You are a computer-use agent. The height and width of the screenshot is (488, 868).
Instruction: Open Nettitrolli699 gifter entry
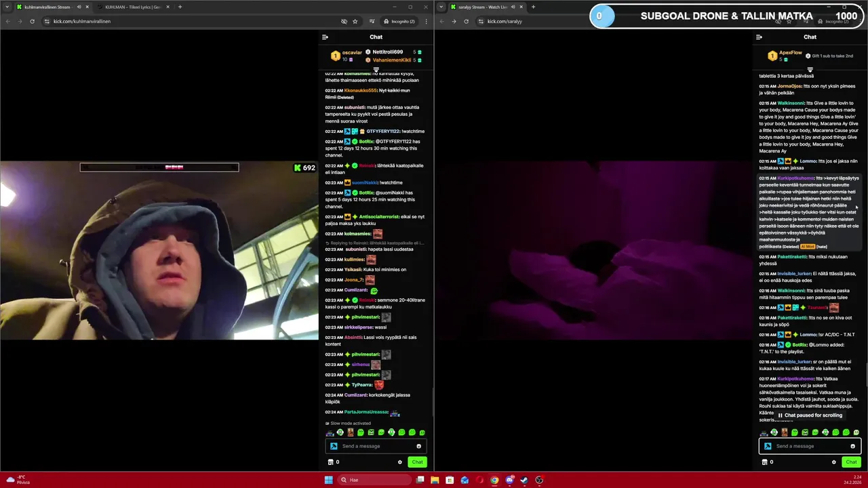[394, 52]
